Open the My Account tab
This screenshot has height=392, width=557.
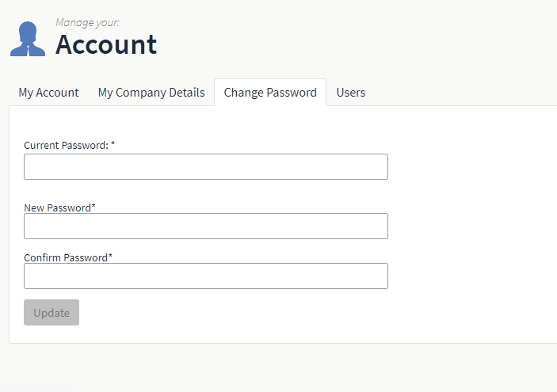pyautogui.click(x=48, y=93)
